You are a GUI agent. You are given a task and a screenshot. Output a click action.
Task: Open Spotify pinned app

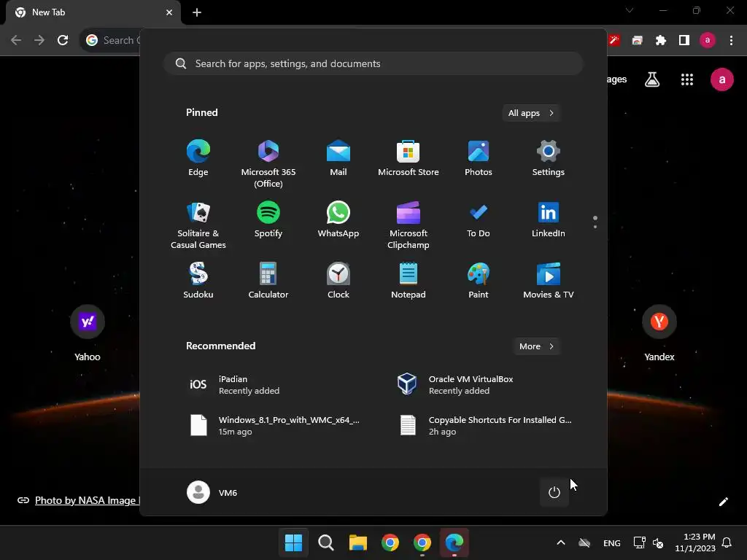tap(268, 220)
